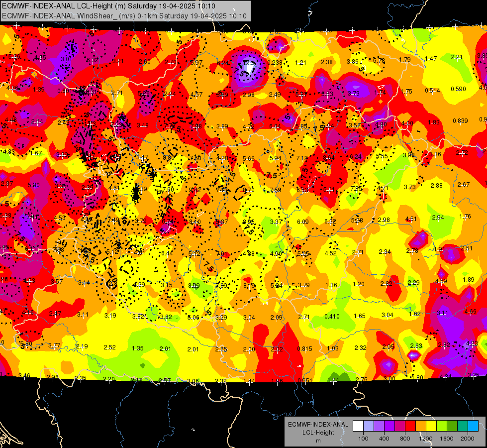The width and height of the screenshot is (487, 448).
Task: Click the wind shear value "2.19"
Action: pyautogui.click(x=82, y=346)
